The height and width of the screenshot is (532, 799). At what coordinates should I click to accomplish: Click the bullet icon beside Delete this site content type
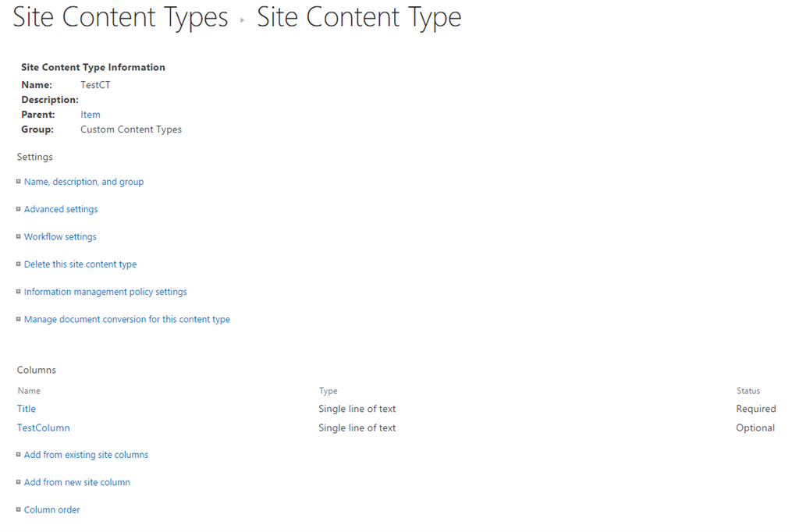pos(19,264)
